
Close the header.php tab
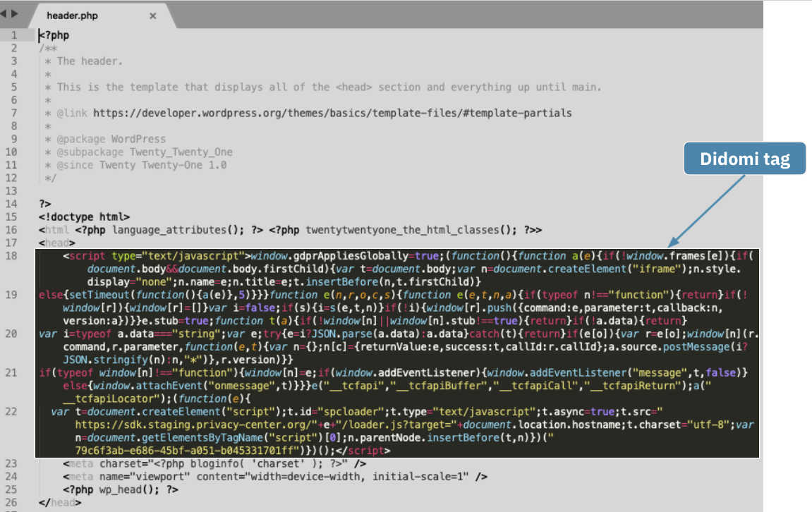click(153, 16)
